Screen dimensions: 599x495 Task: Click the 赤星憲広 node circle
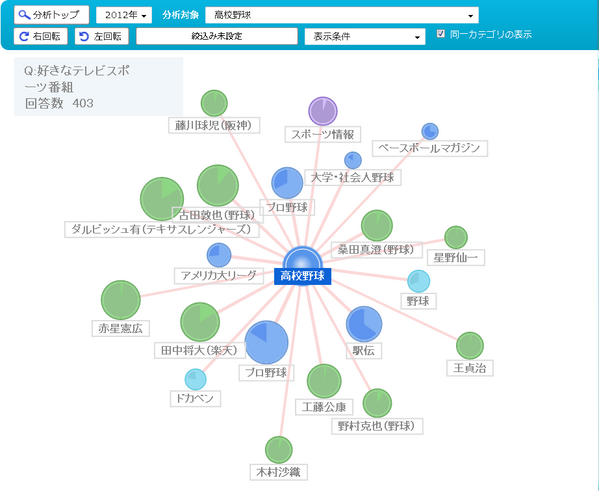point(121,300)
